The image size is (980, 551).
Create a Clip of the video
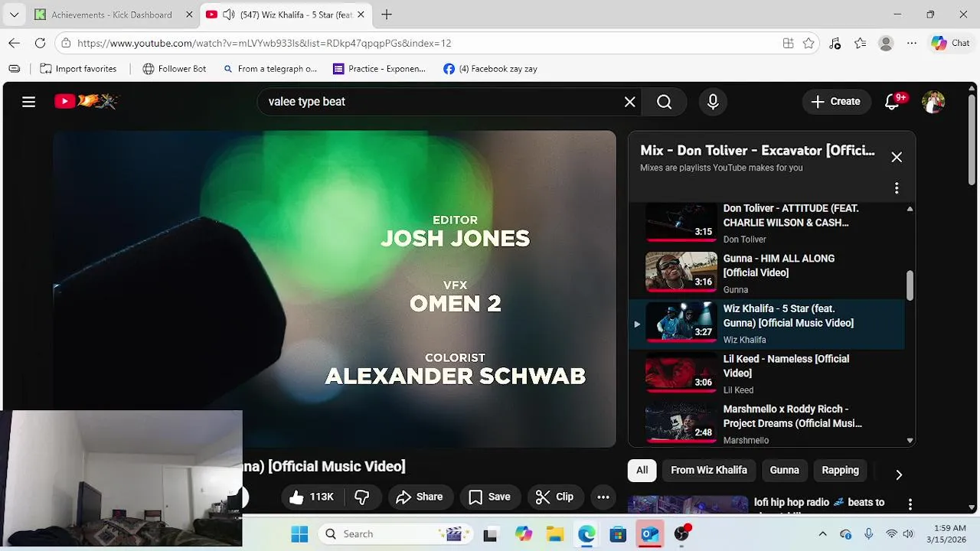pos(555,497)
